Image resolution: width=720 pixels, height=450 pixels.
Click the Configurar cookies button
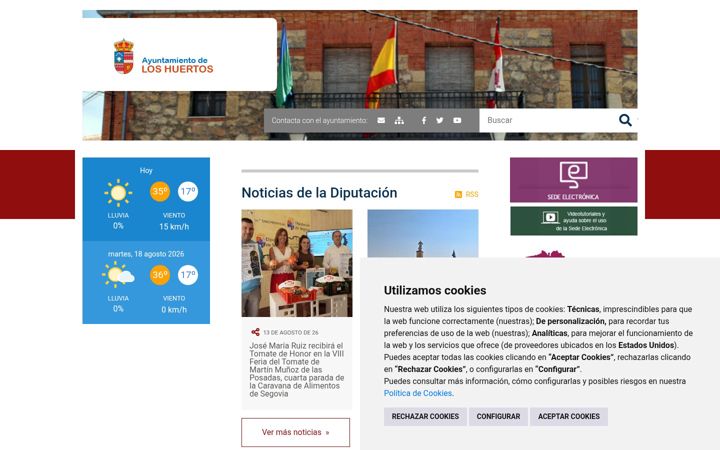pos(498,416)
